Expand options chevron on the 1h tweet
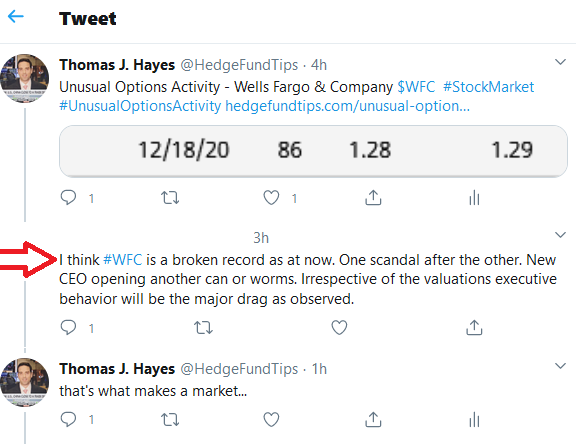The image size is (576, 448). point(560,366)
